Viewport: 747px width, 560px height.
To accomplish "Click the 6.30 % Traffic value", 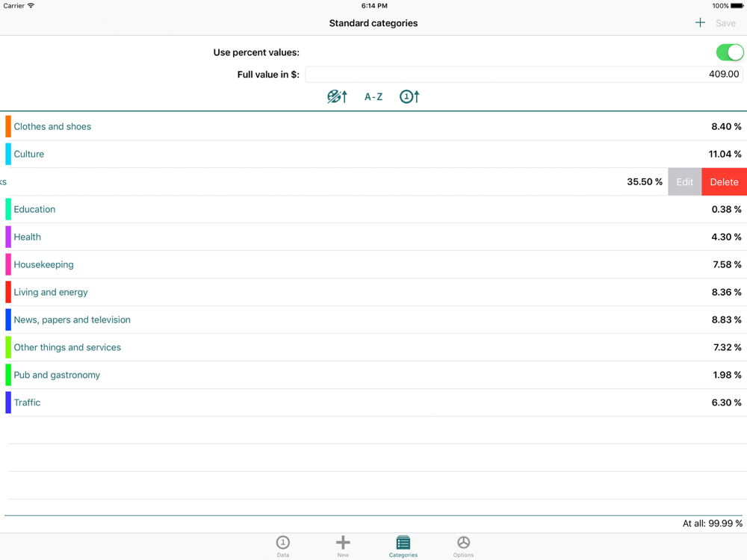I will pos(726,402).
